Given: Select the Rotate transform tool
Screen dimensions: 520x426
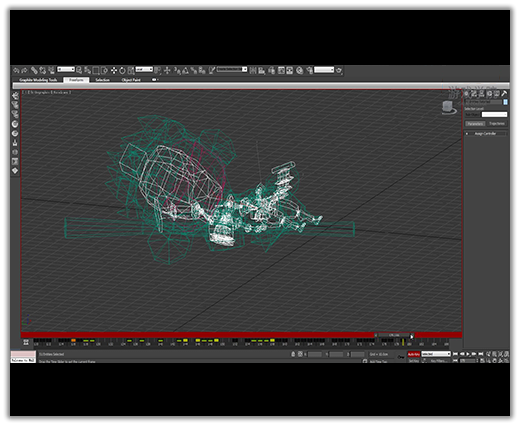Looking at the screenshot, I should [x=122, y=70].
